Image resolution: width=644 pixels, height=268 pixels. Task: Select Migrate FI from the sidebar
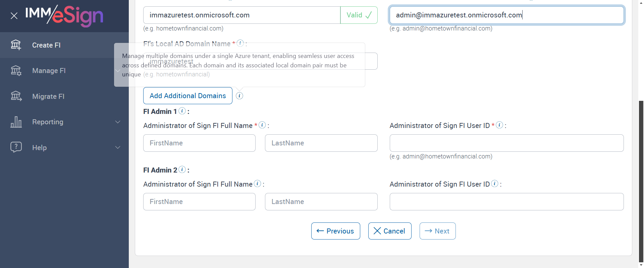click(48, 96)
